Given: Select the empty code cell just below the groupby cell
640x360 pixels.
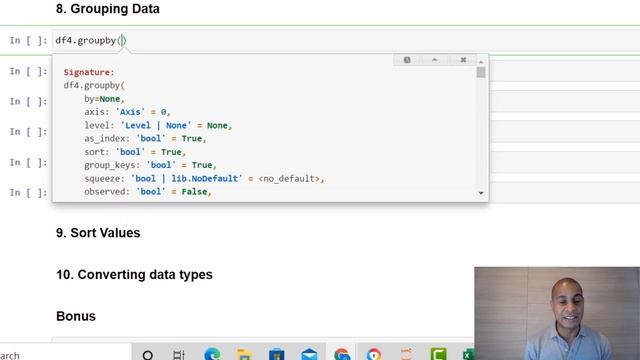Looking at the screenshot, I should [x=564, y=71].
